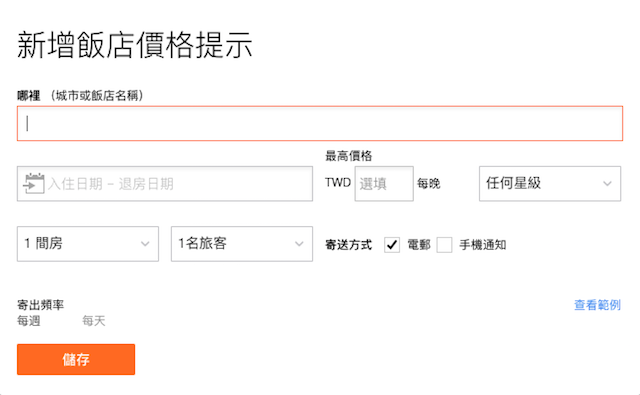Focus the city or hotel name input
640x395 pixels.
coord(320,124)
